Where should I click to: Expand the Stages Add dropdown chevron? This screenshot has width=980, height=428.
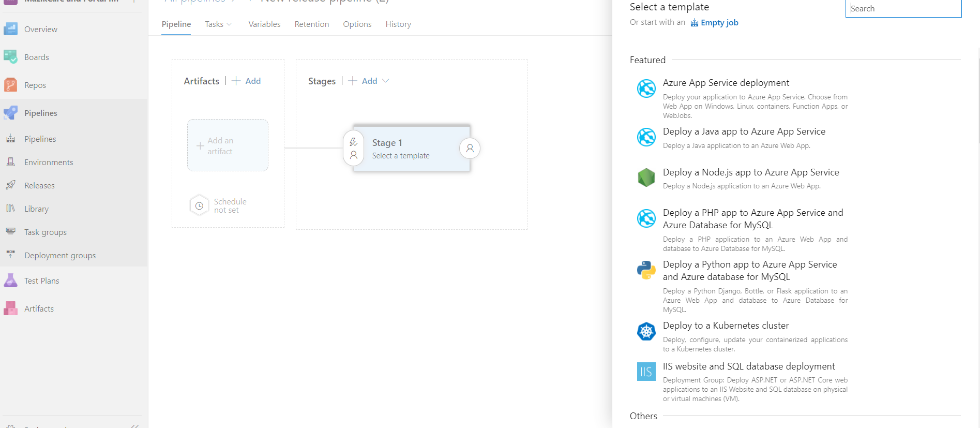coord(386,81)
